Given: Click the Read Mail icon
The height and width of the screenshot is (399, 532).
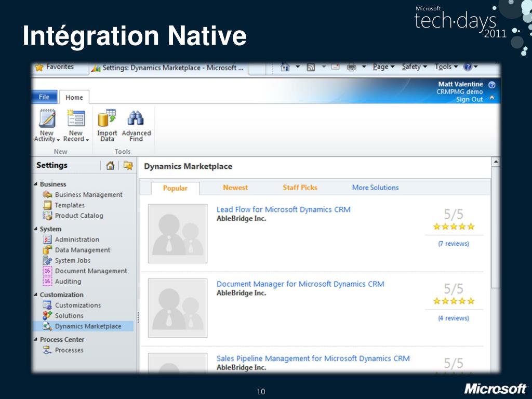Looking at the screenshot, I should (x=335, y=67).
